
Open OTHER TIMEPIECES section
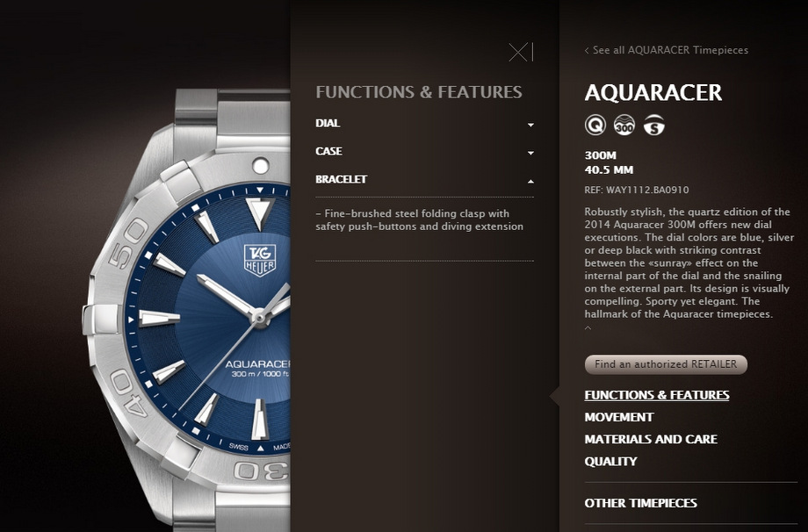pyautogui.click(x=640, y=503)
